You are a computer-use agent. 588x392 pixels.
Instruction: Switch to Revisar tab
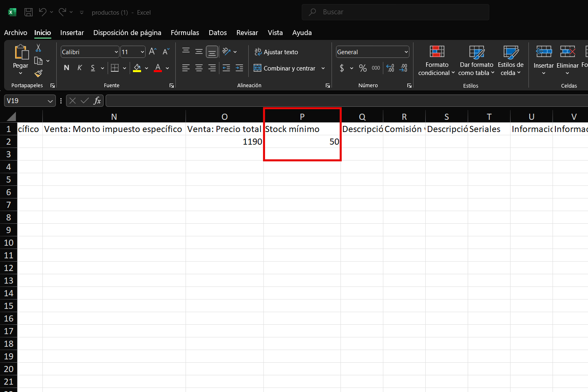(x=247, y=33)
